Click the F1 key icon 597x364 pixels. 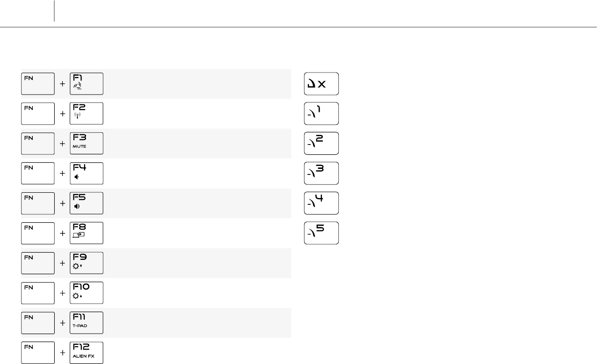(87, 84)
